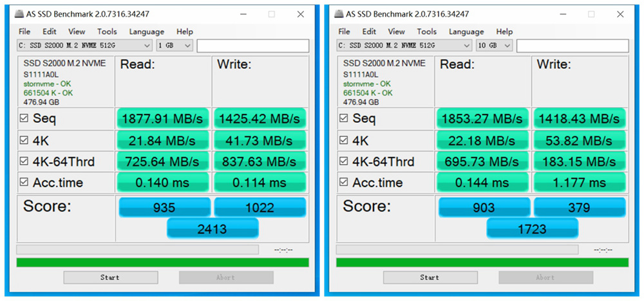Click the 1418.43 MB/s Seq write result

point(580,118)
